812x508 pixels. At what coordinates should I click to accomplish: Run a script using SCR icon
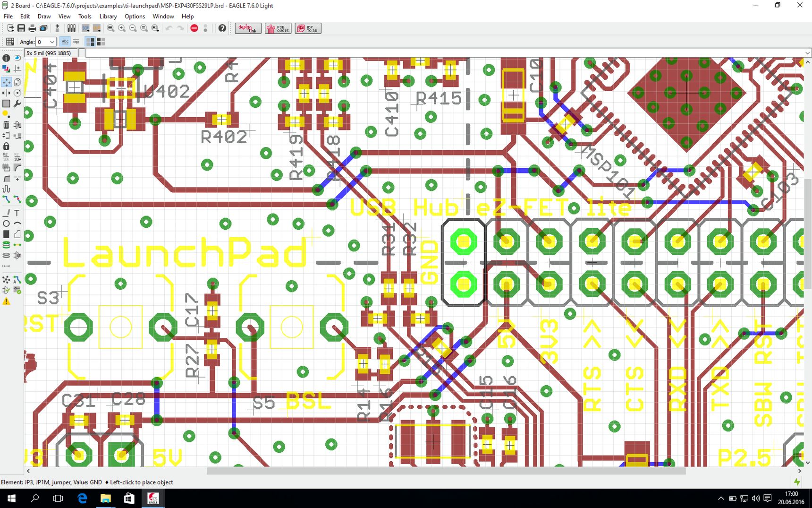[x=85, y=28]
